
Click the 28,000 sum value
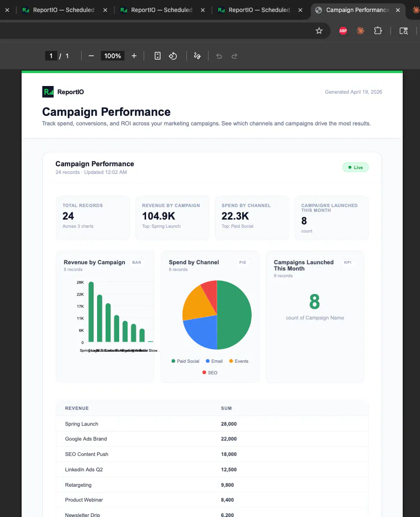pos(229,424)
